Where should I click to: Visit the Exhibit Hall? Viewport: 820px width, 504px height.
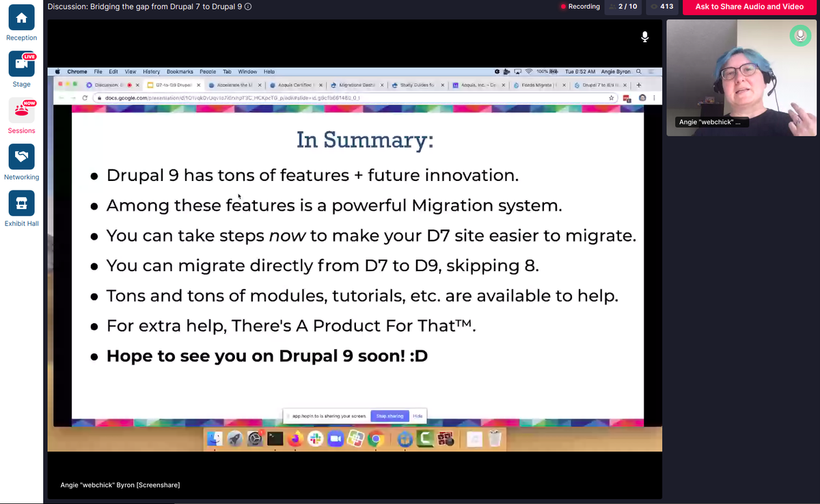tap(21, 210)
